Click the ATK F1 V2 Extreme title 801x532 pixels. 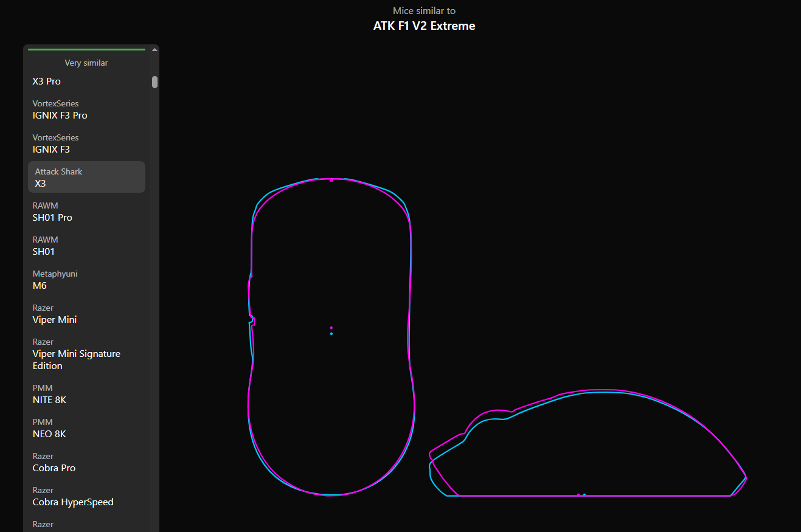pyautogui.click(x=424, y=26)
